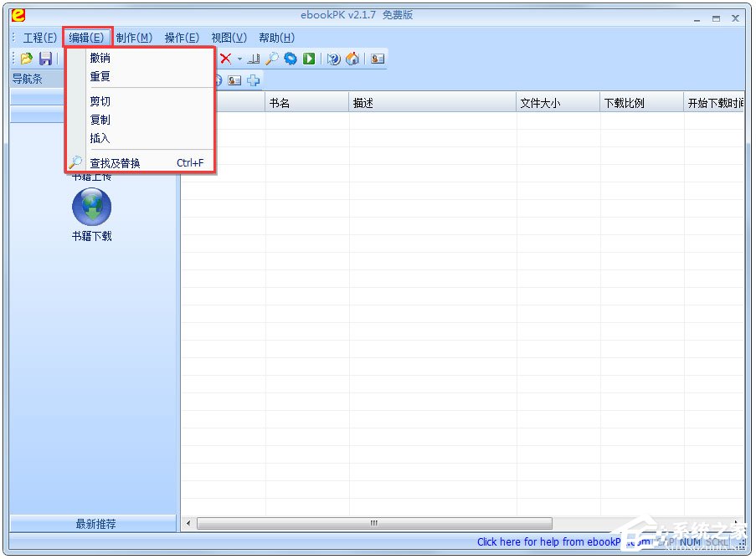Click the magnifier search toolbar icon
The height and width of the screenshot is (559, 756).
(272, 59)
